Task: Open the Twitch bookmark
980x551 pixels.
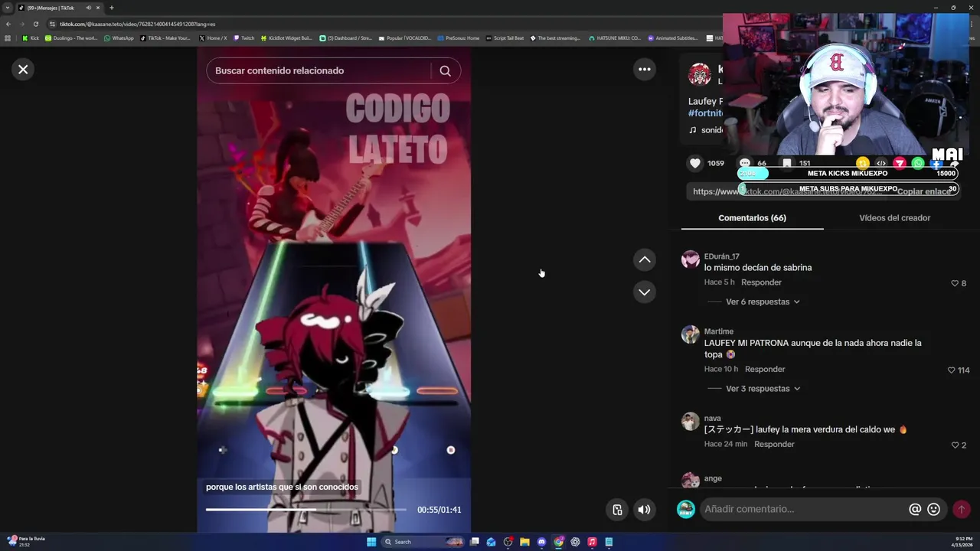Action: coord(244,38)
